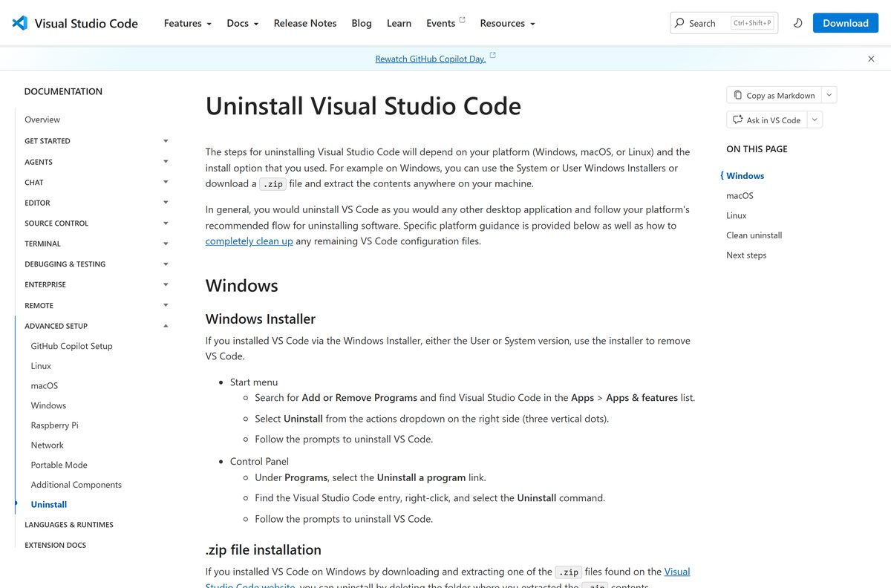Toggle the dark theme moon icon
Screen dimensions: 891x588
(x=797, y=23)
